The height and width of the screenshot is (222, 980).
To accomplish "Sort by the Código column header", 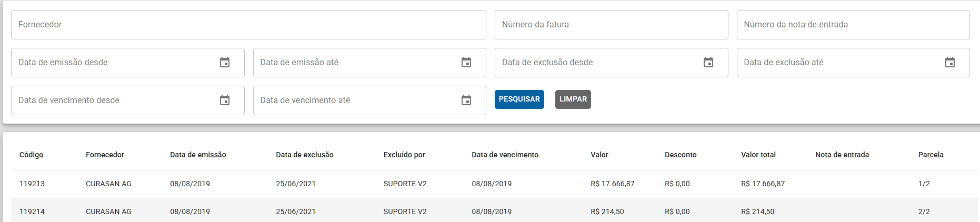I will [32, 155].
